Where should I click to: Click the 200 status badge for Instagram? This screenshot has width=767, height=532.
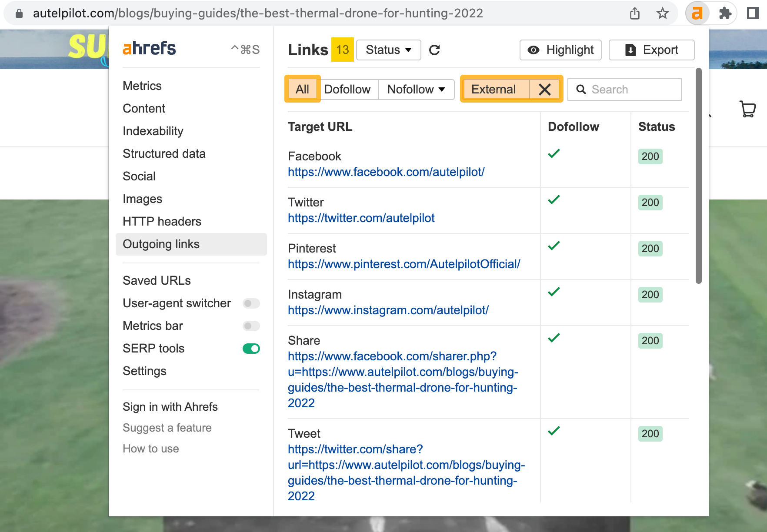(x=650, y=295)
